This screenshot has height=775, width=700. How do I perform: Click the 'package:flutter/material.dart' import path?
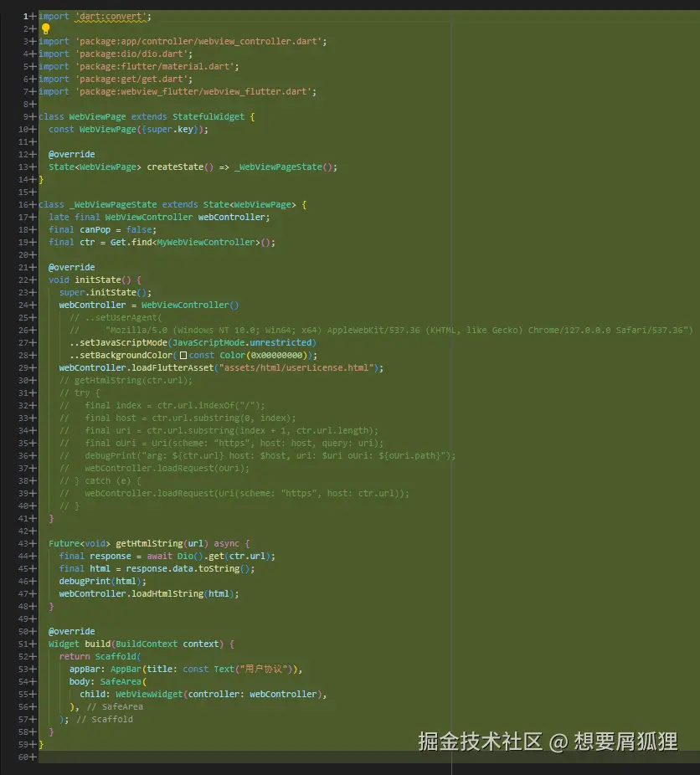tap(155, 67)
